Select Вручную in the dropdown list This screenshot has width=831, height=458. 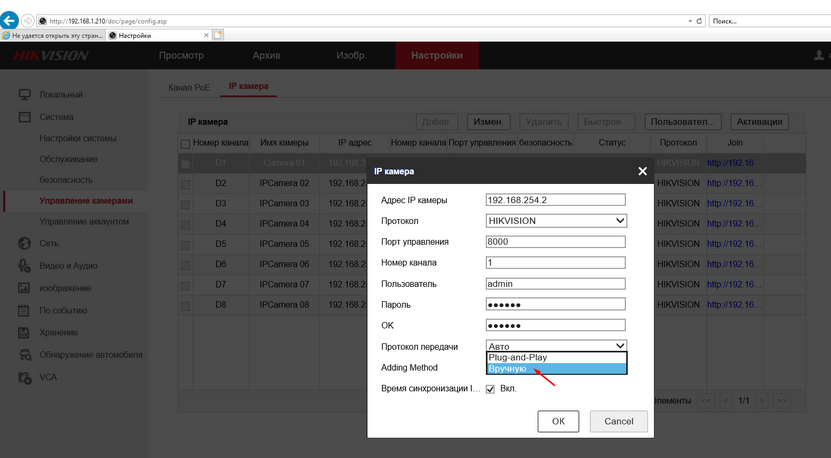point(556,369)
